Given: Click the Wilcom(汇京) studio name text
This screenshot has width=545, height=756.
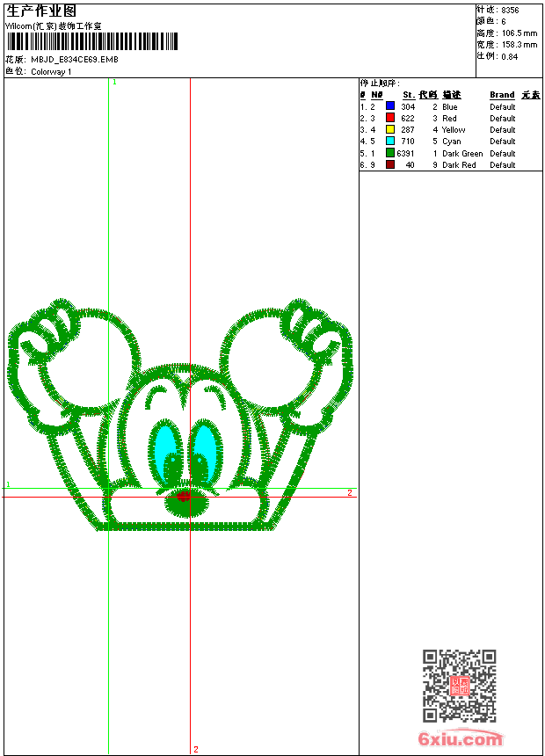Looking at the screenshot, I should click(54, 26).
